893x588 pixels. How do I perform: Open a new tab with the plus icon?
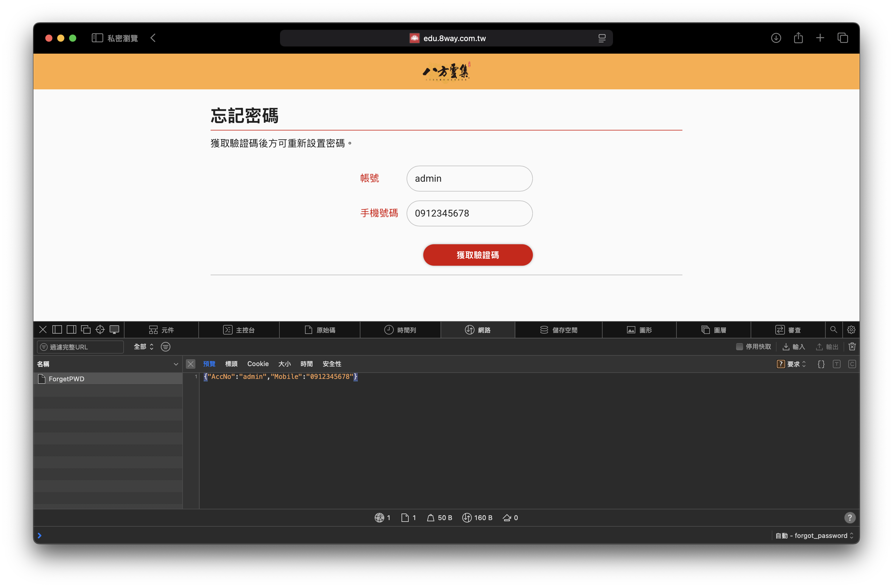(820, 38)
